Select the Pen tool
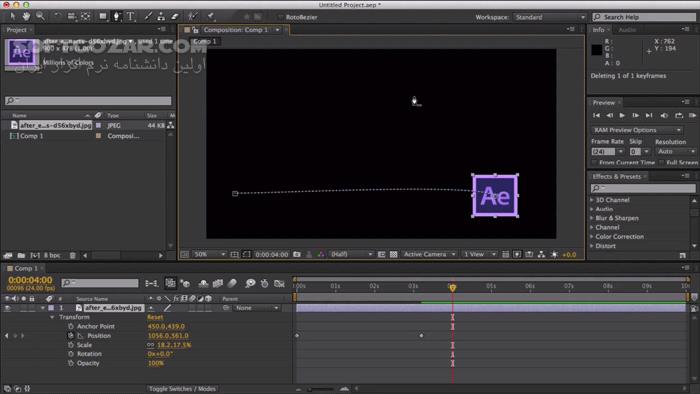 coord(117,17)
